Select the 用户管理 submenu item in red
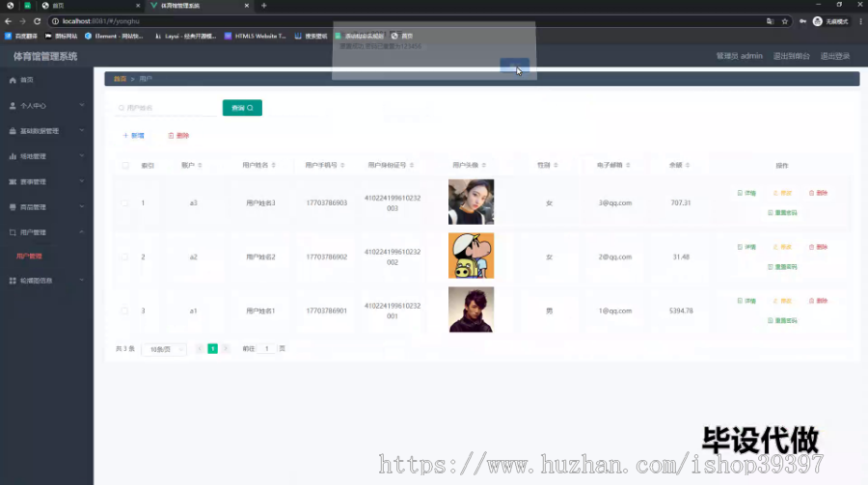The height and width of the screenshot is (485, 868). coord(29,256)
